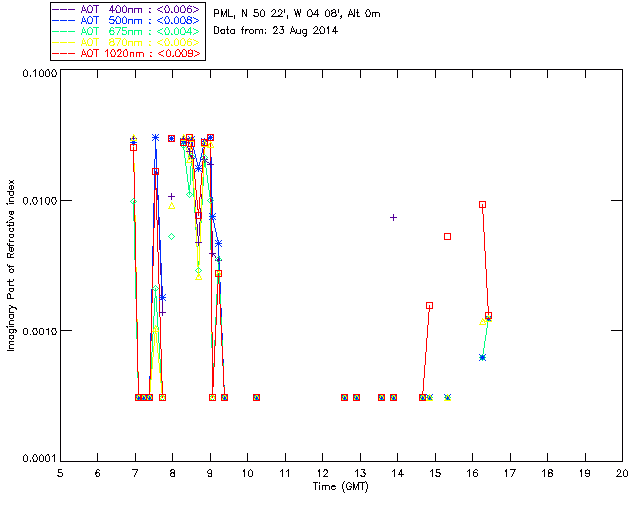This screenshot has height=512, width=640.
Task: Select the isolated red square near 15.3 GMT
Action: [447, 236]
